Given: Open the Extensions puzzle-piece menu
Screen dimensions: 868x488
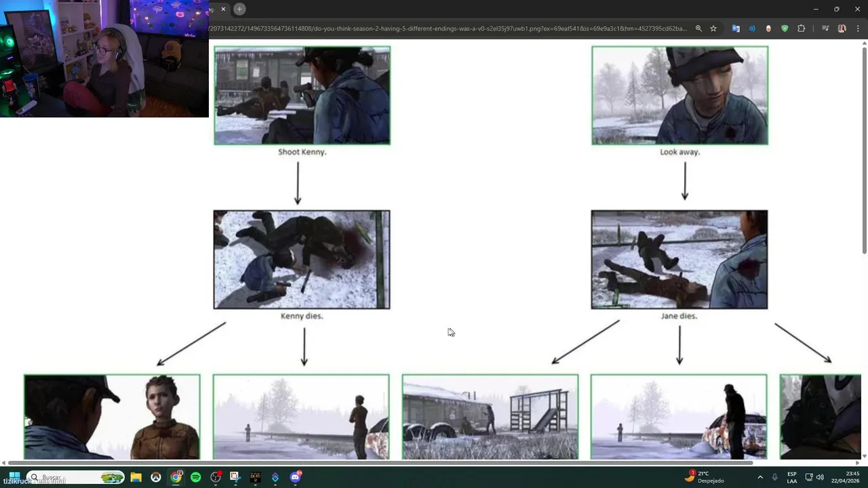Looking at the screenshot, I should click(802, 28).
